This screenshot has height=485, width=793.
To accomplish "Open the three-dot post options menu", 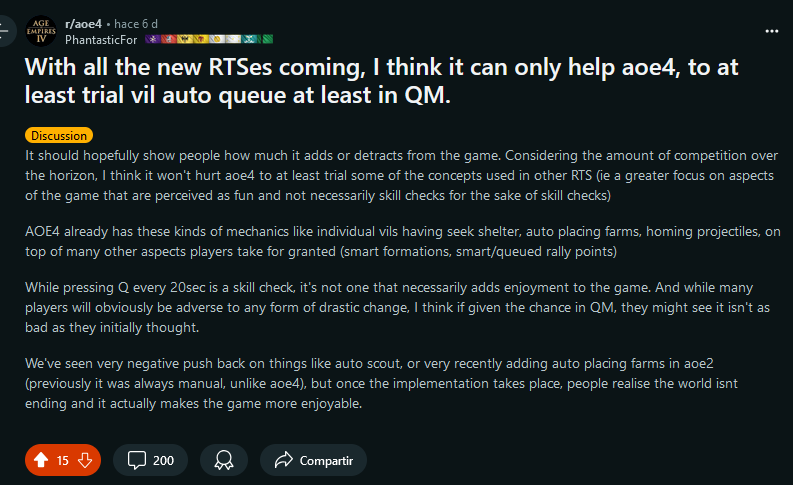I will coord(772,31).
